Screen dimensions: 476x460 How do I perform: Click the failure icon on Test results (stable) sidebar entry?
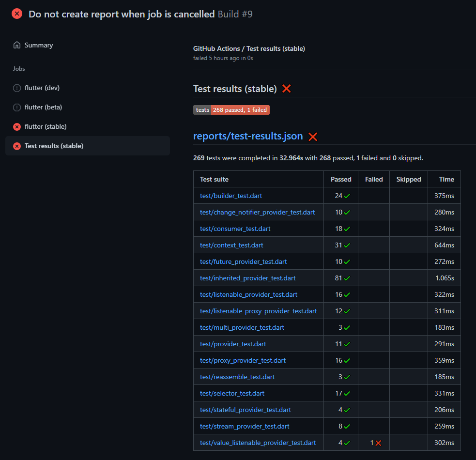point(17,146)
